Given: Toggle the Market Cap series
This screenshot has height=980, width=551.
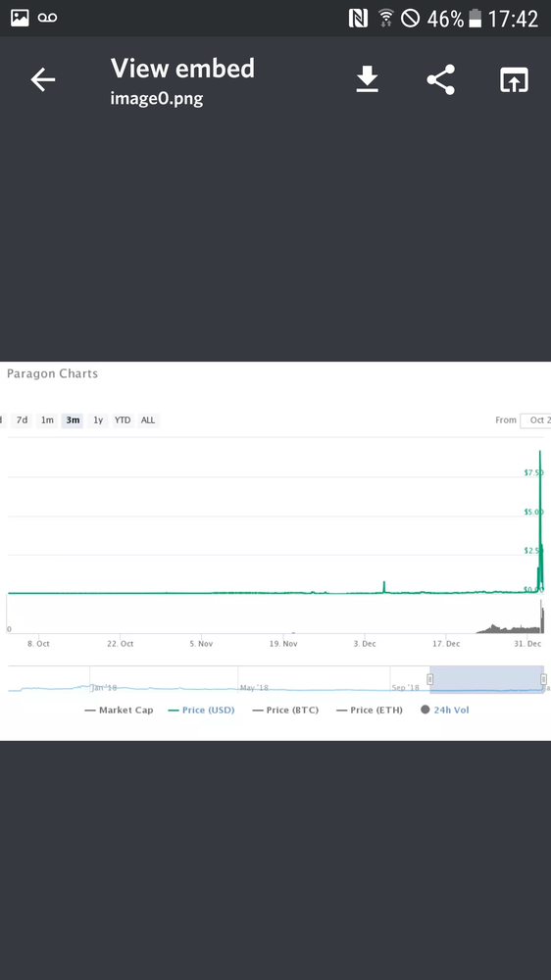Looking at the screenshot, I should pos(119,710).
